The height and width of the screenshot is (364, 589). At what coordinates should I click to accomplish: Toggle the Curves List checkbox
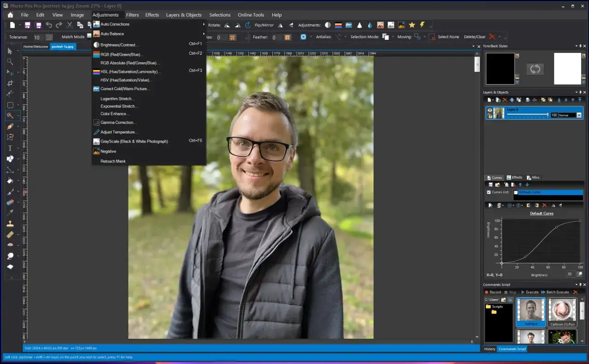489,192
